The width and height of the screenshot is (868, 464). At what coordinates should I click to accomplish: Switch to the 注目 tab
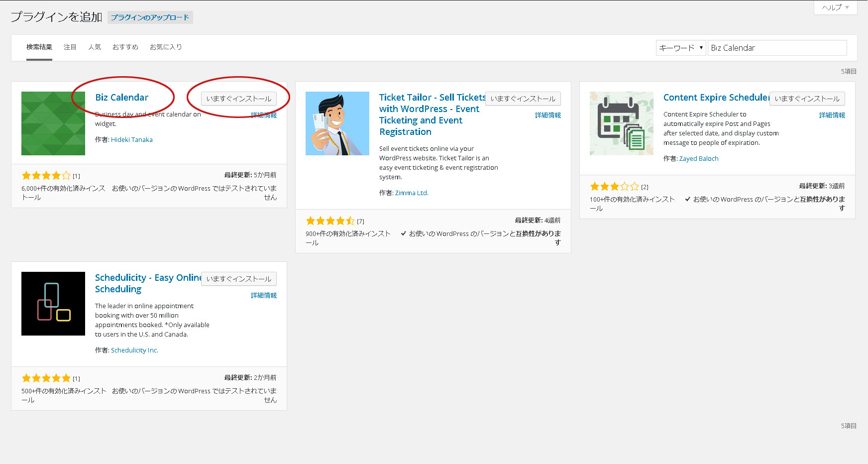(x=70, y=47)
